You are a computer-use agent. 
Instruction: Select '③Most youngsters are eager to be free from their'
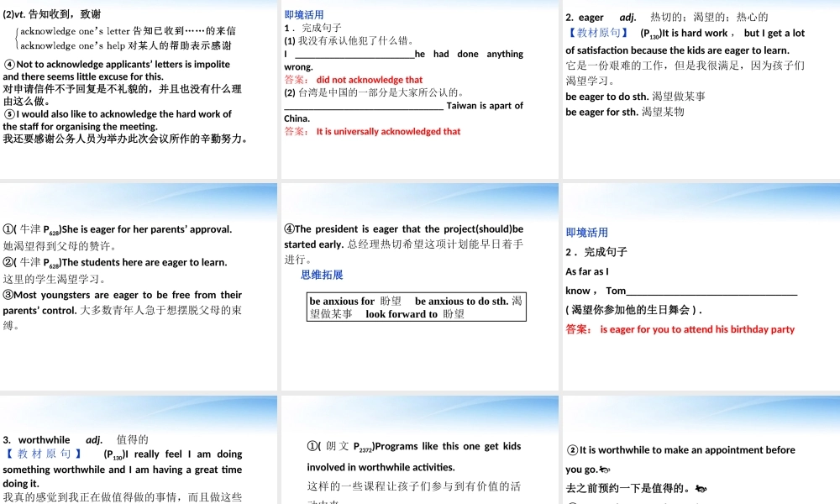click(122, 295)
